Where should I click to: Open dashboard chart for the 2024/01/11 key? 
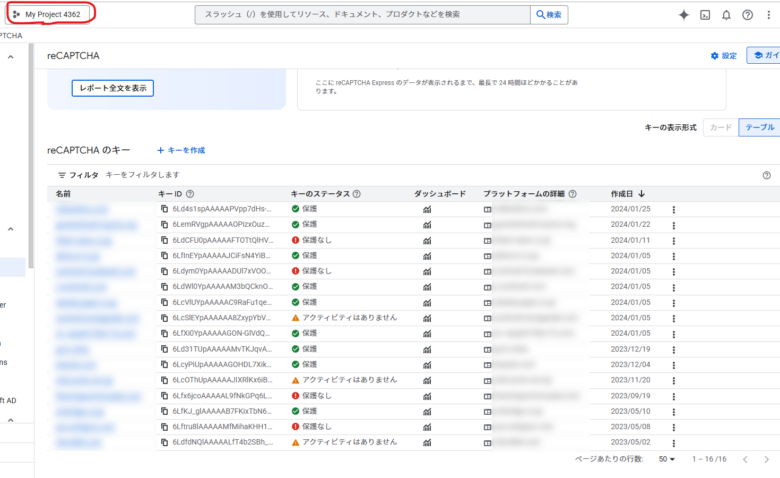[x=427, y=240]
